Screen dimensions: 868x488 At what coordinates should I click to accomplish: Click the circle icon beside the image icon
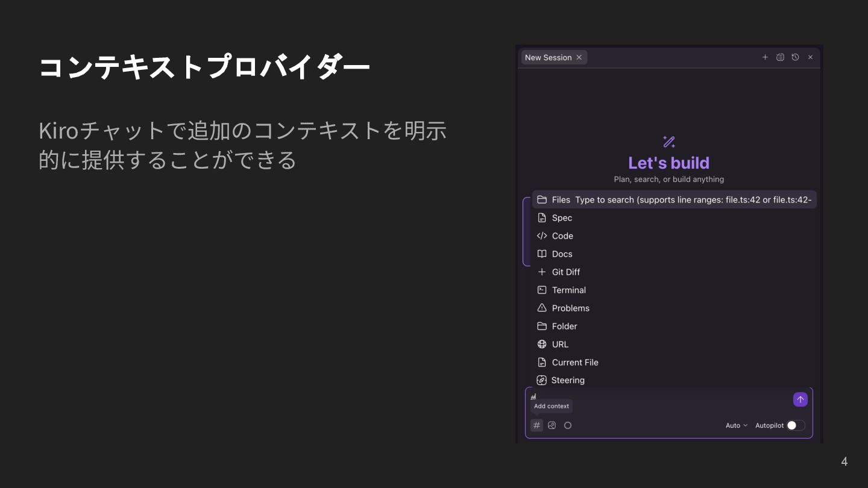(x=568, y=425)
